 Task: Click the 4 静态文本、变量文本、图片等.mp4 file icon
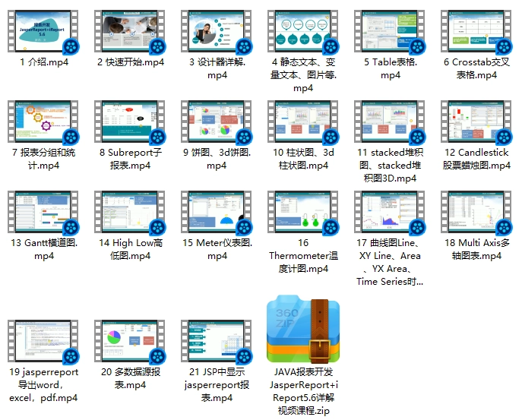[303, 31]
